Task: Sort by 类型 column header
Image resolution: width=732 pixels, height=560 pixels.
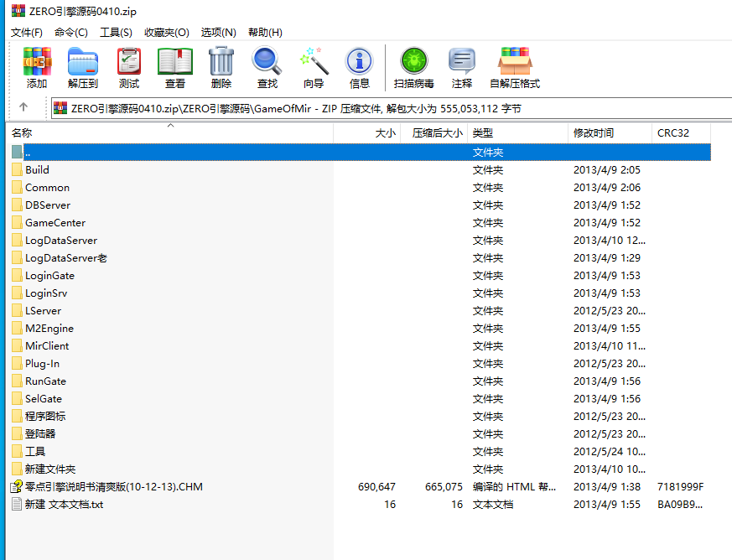Action: point(517,133)
